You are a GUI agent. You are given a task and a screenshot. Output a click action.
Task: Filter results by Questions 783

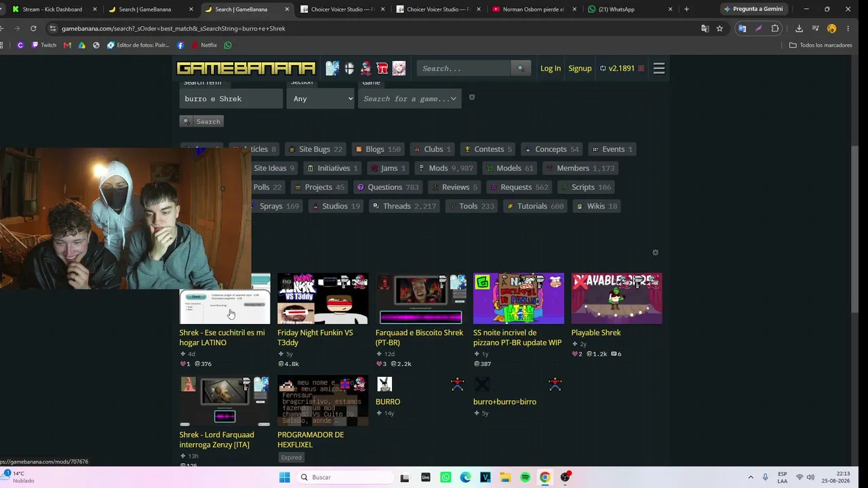[x=388, y=187]
